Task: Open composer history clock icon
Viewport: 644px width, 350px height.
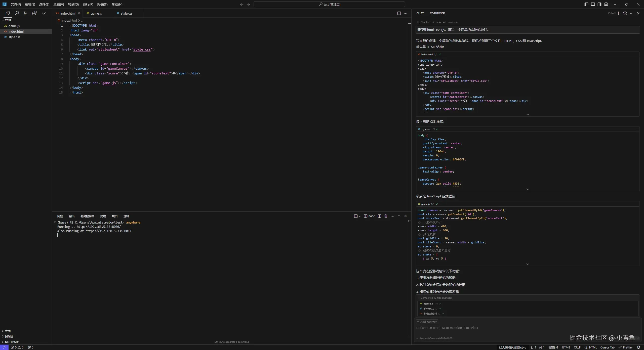Action: point(625,13)
